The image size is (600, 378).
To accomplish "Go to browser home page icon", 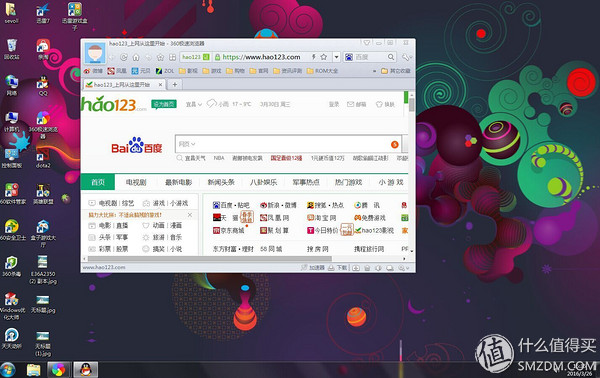I will [x=136, y=57].
